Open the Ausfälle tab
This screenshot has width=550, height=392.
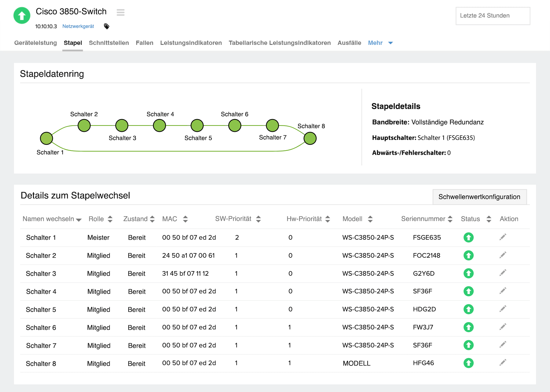349,43
